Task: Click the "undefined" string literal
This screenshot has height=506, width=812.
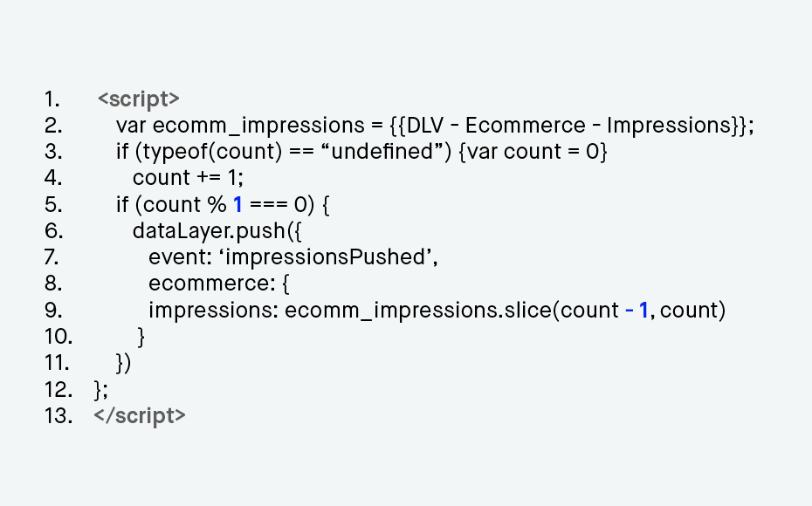Action: [382, 152]
